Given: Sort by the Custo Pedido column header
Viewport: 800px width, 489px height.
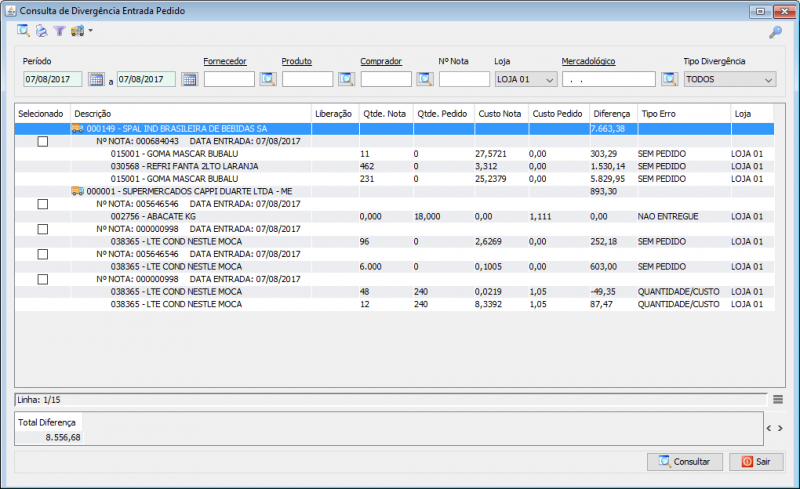Looking at the screenshot, I should coord(559,114).
